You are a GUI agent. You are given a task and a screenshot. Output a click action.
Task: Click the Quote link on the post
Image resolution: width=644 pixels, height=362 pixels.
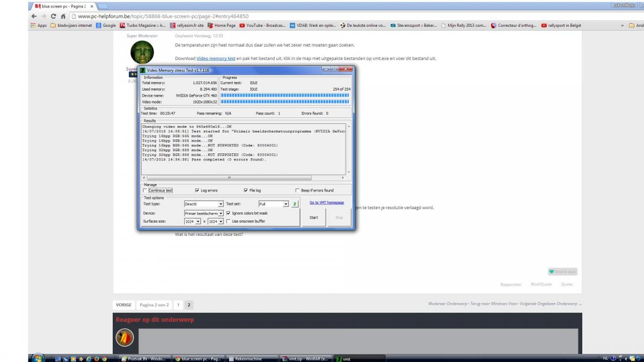567,284
